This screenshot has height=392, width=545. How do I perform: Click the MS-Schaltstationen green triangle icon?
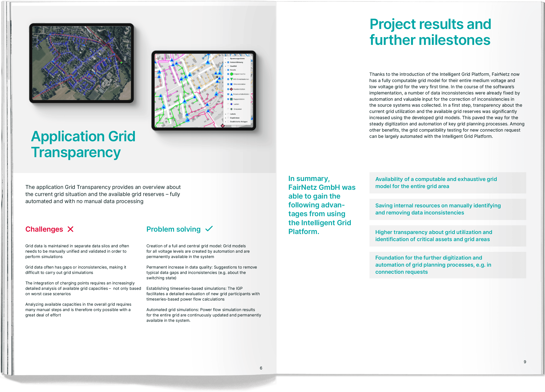click(x=232, y=79)
